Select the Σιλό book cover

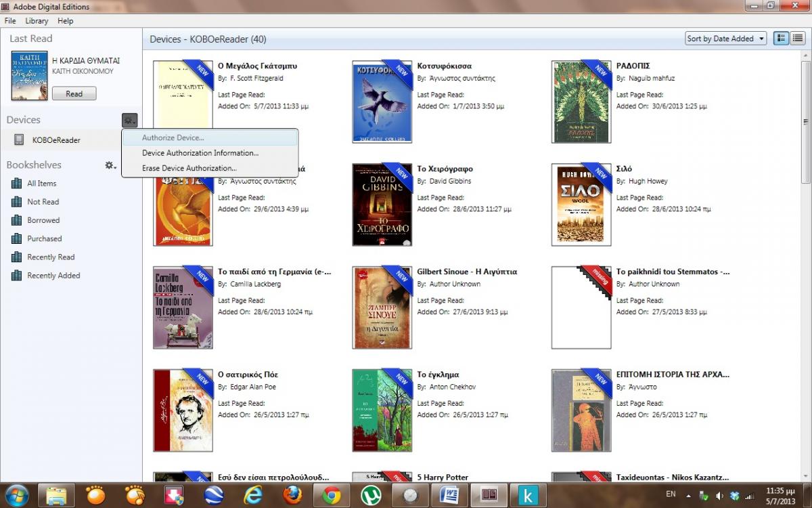coord(581,205)
